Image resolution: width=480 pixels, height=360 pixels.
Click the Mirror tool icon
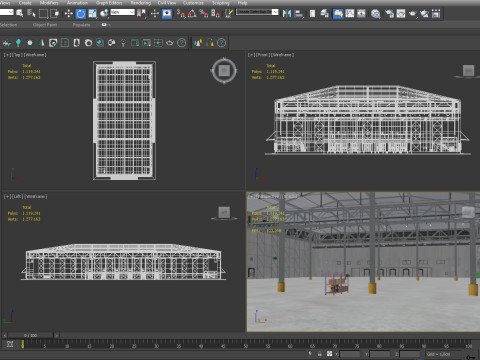tap(287, 13)
